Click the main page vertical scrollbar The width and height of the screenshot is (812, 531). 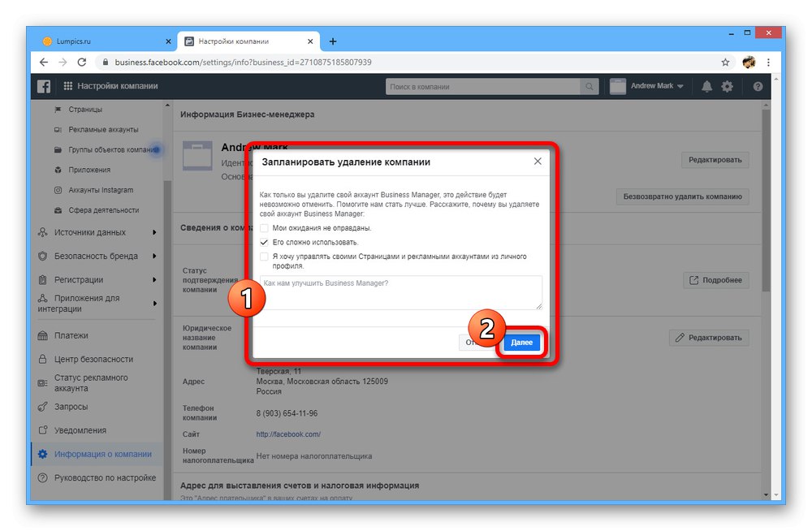(766, 200)
